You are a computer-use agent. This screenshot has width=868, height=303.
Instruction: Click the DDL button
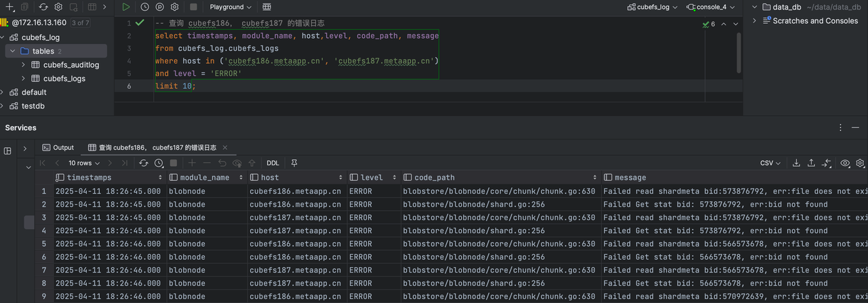[273, 163]
